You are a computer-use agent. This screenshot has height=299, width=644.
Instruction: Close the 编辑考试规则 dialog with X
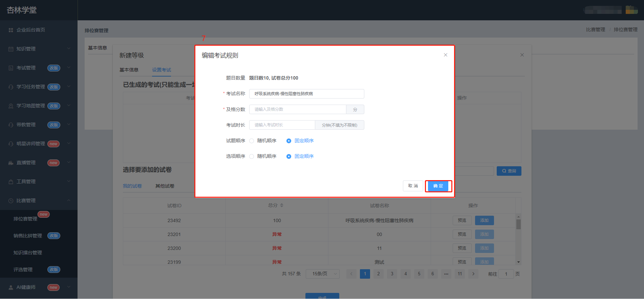tap(446, 55)
